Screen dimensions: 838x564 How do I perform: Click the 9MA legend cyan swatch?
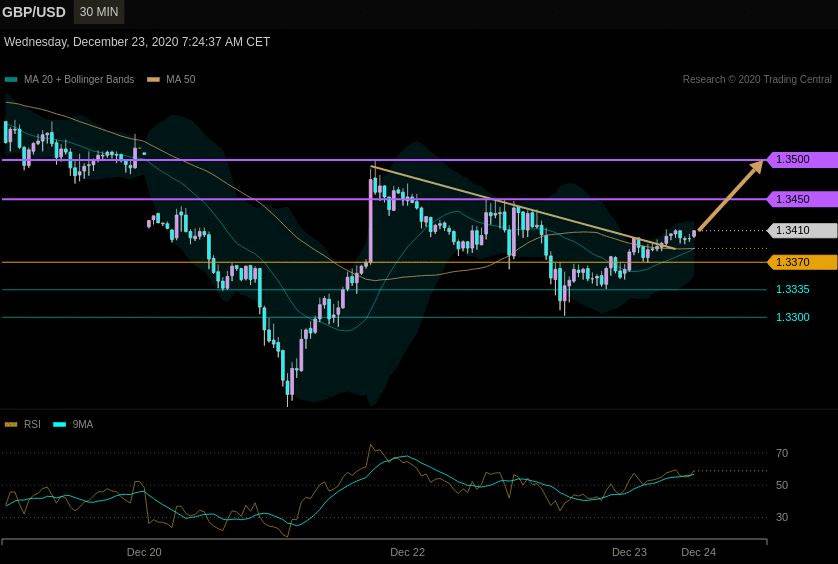click(59, 424)
